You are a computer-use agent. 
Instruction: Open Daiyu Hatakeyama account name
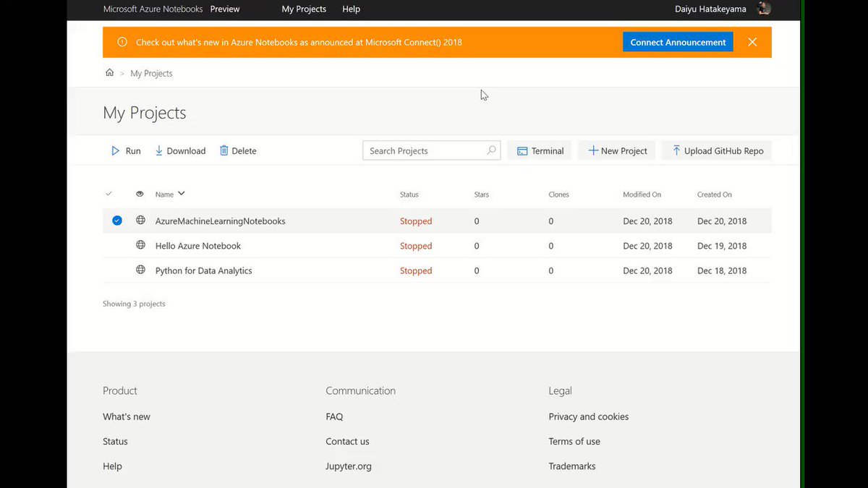pyautogui.click(x=710, y=9)
